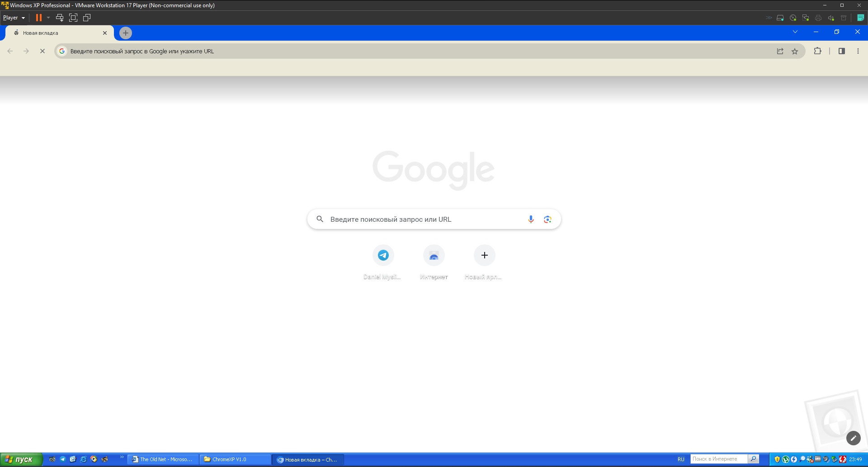The height and width of the screenshot is (467, 868).
Task: Add a new shortcut with plus tile
Action: point(484,255)
